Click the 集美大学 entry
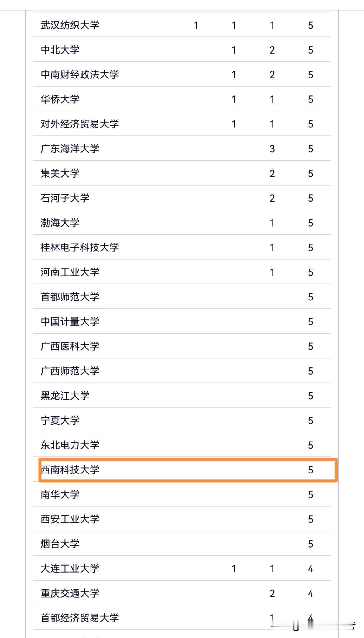This screenshot has width=364, height=638. 60,173
